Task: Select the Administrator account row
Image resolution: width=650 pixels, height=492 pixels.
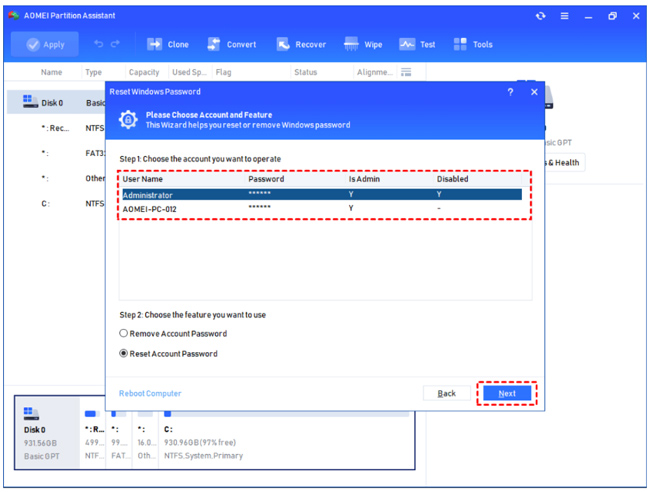Action: coord(320,195)
